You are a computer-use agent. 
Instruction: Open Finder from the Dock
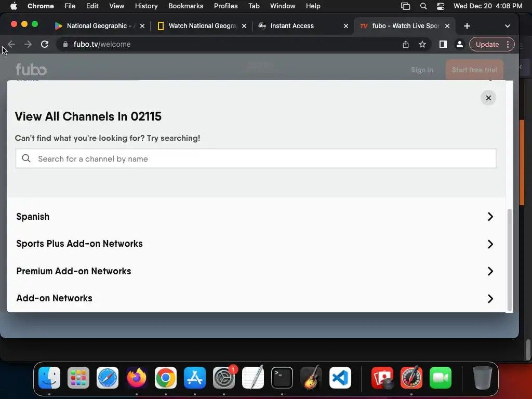(x=49, y=378)
